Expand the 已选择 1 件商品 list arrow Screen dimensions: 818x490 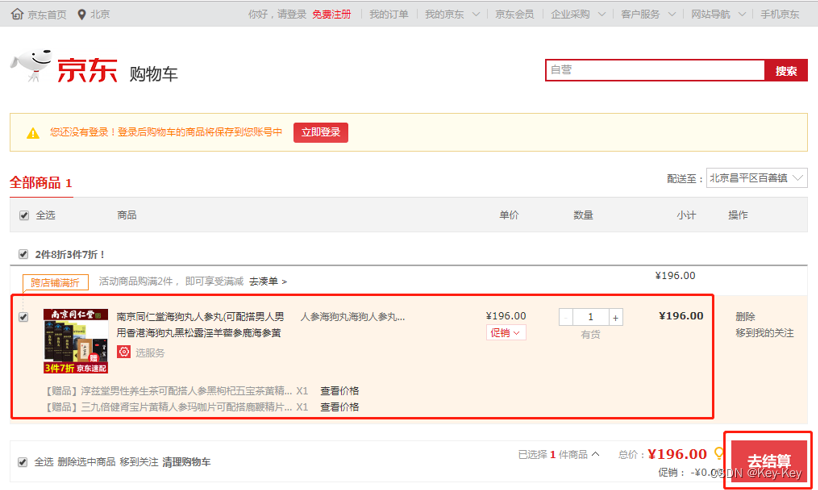pyautogui.click(x=595, y=454)
